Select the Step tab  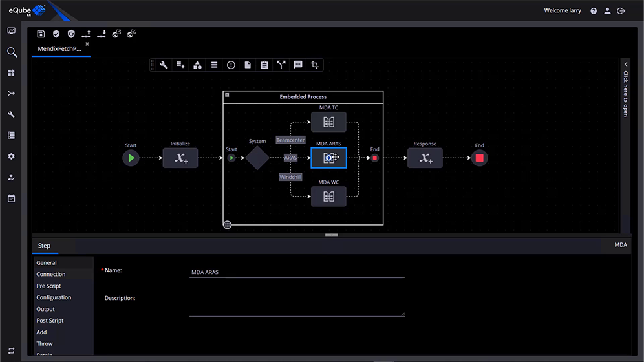[45, 246]
